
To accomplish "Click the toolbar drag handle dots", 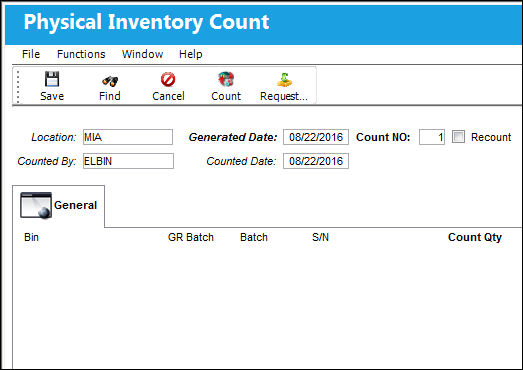I will coord(18,87).
